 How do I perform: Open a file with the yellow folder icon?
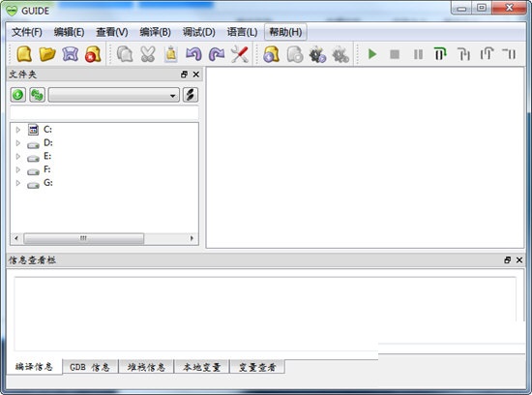click(47, 54)
